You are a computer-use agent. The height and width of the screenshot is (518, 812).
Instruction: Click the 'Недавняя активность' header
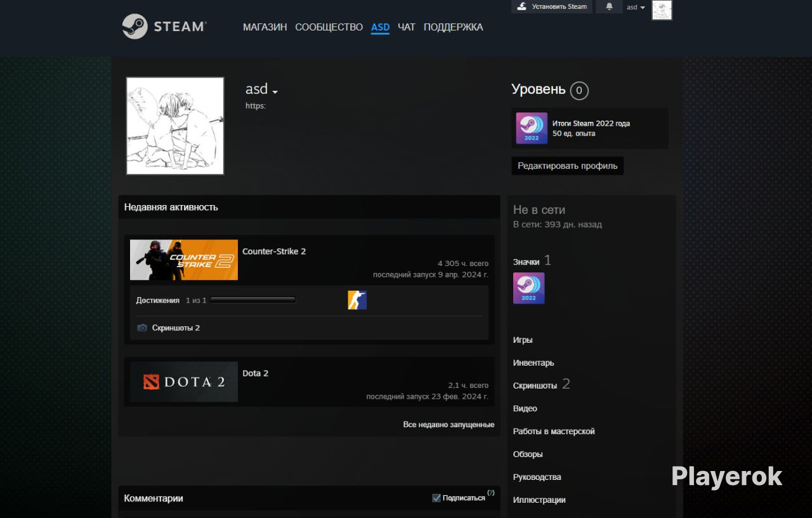click(x=171, y=207)
